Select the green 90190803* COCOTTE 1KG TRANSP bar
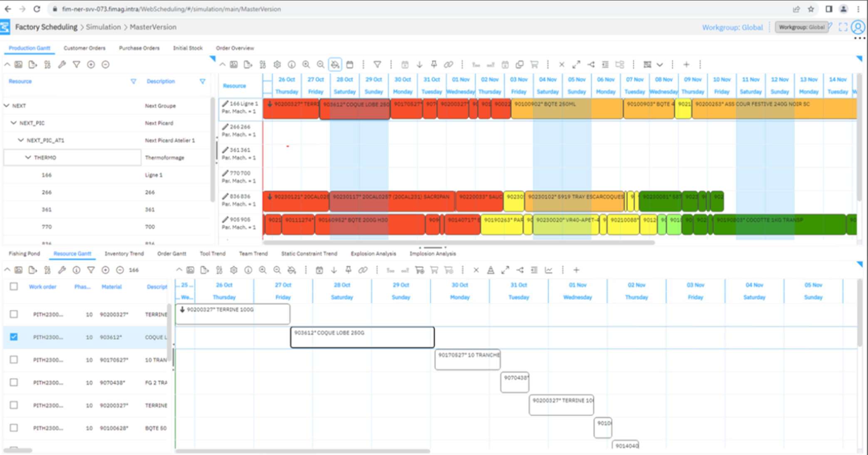868x455 pixels. pyautogui.click(x=779, y=224)
